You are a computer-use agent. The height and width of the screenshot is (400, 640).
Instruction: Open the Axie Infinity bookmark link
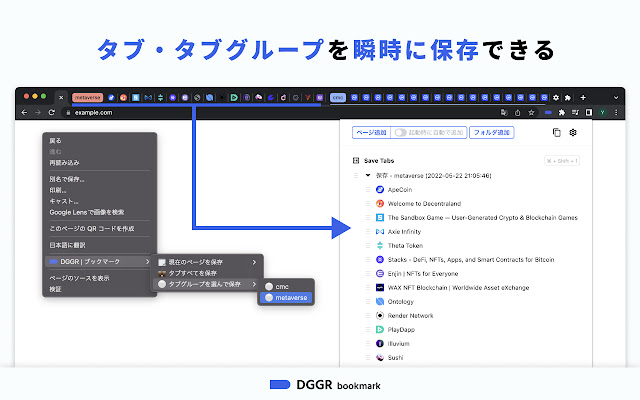pos(404,231)
